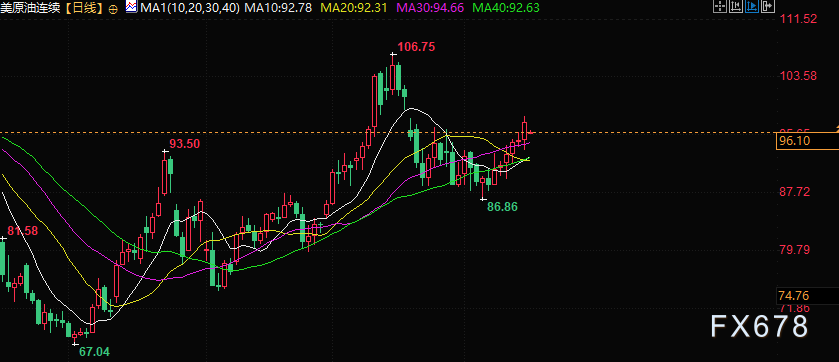This screenshot has width=839, height=362.
Task: Select the MA10:92.78 white line label
Action: coord(278,7)
